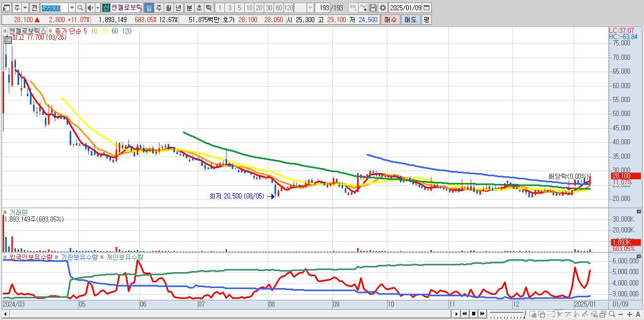Click the indicator tools icon left of the line-drawing icon
This screenshot has height=320, width=644.
click(353, 8)
